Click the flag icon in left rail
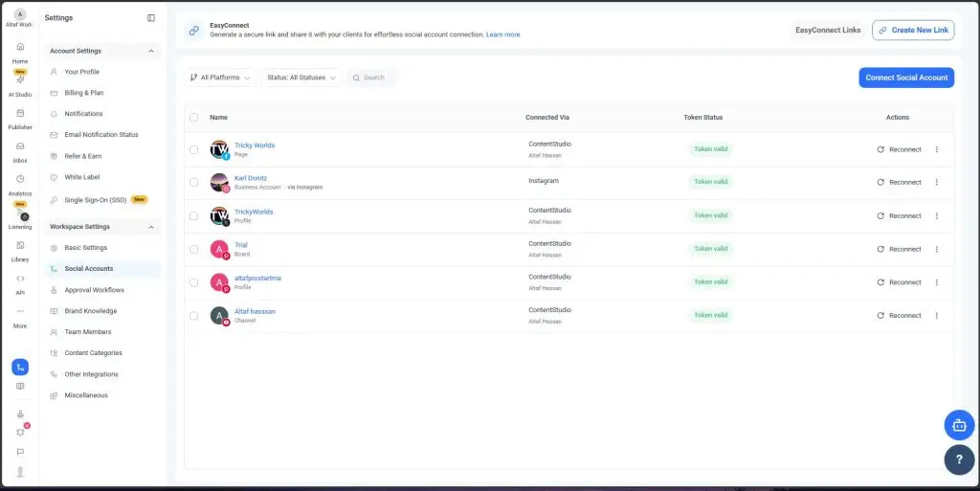980x491 pixels. pos(20,452)
